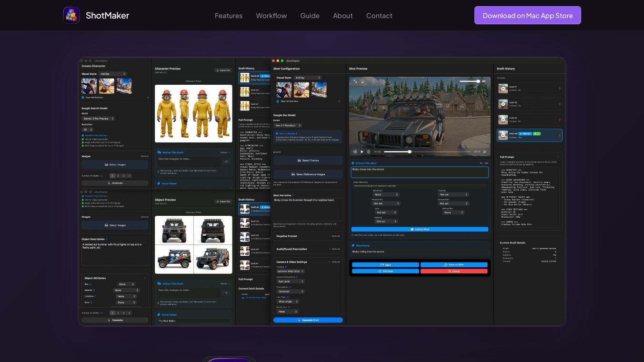Viewport: 644px width, 362px height.
Task: Set Number of Drafts to 1, Create Character
Action: pyautogui.click(x=112, y=176)
